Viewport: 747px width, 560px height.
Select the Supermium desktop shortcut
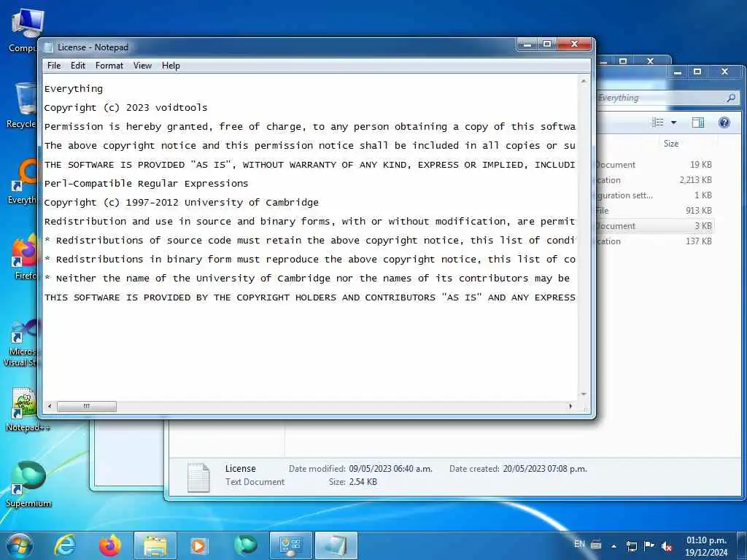tap(28, 484)
